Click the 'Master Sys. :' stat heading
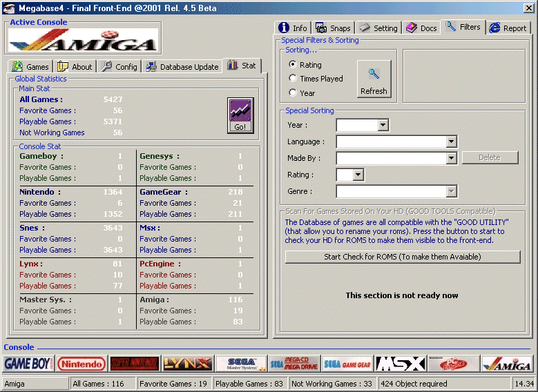The height and width of the screenshot is (392, 538). coord(46,300)
